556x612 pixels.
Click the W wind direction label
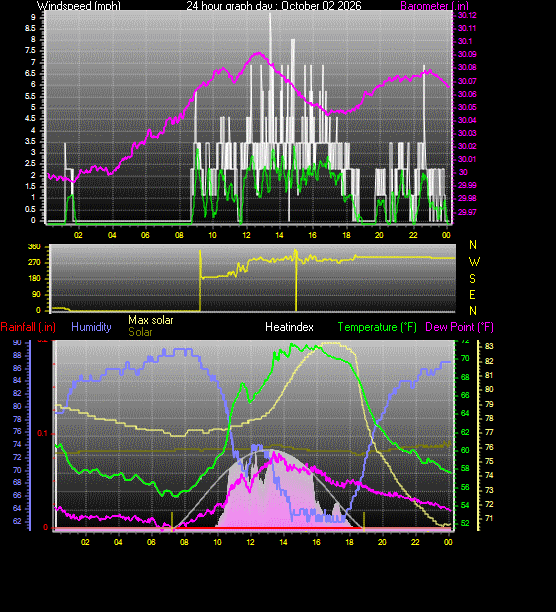[x=474, y=262]
